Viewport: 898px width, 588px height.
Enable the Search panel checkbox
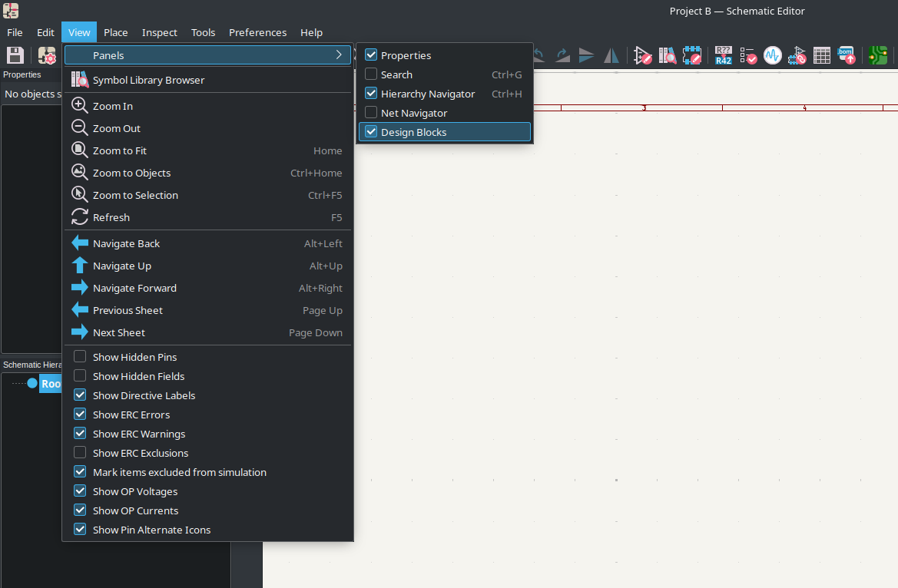click(371, 74)
